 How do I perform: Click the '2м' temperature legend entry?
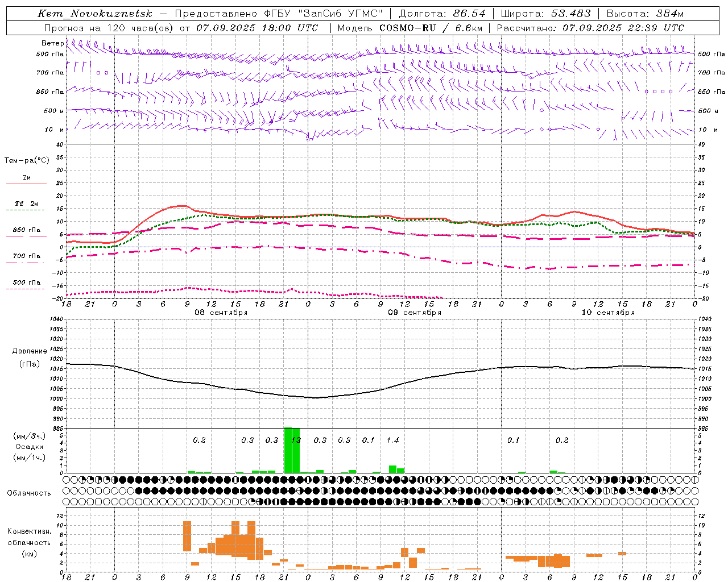pos(26,177)
